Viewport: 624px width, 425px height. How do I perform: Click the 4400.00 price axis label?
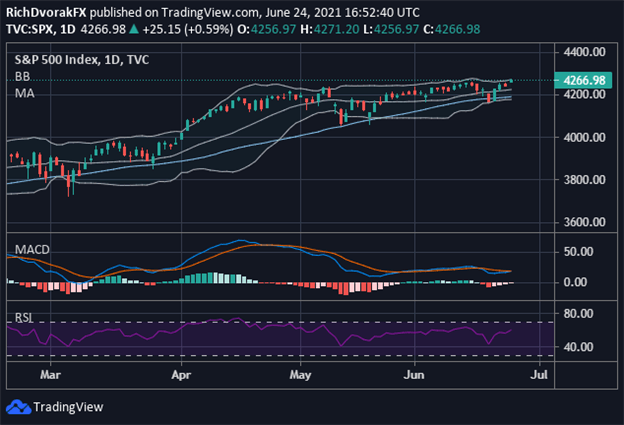(x=585, y=52)
